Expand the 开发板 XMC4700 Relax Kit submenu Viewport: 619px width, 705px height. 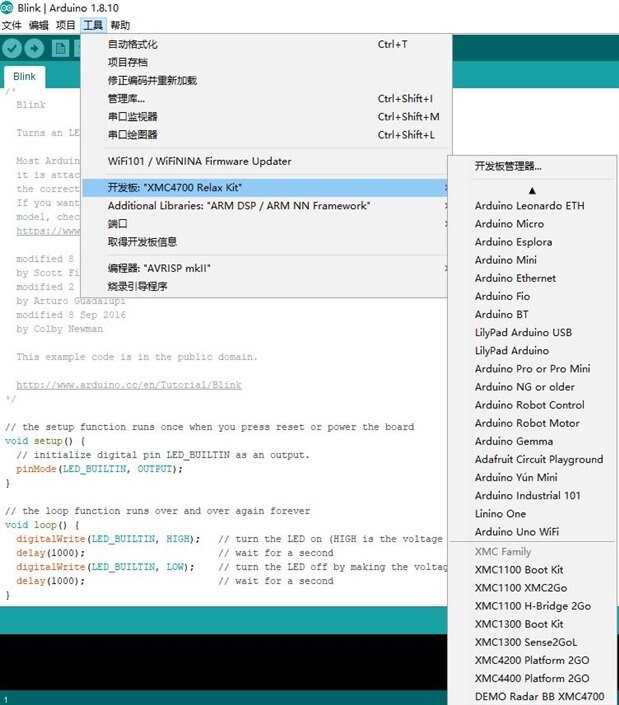pyautogui.click(x=265, y=187)
